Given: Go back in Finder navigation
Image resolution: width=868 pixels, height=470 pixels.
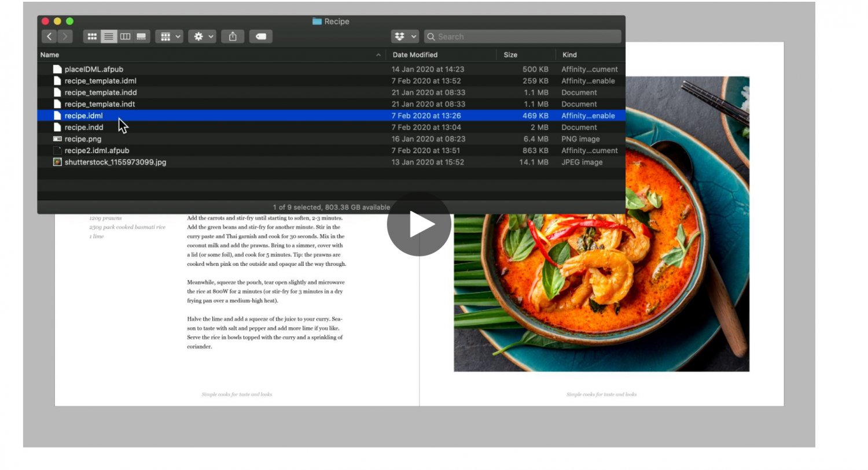Looking at the screenshot, I should (x=49, y=36).
